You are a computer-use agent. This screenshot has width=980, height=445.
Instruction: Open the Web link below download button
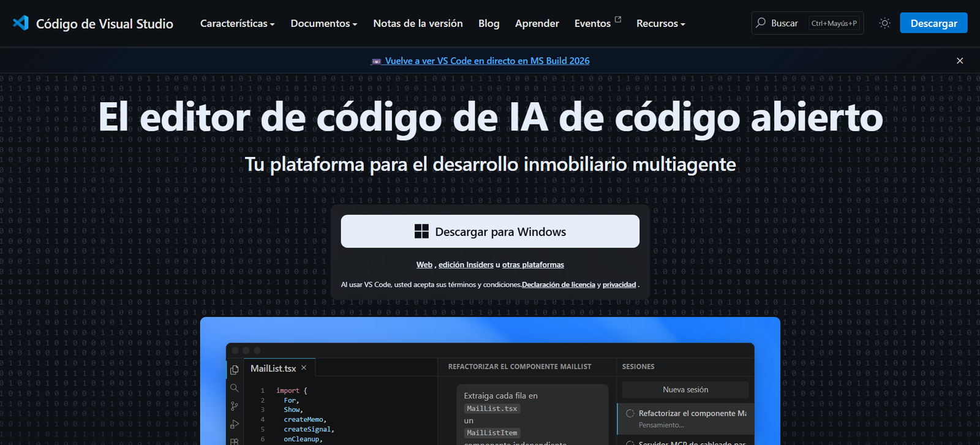[x=424, y=265]
